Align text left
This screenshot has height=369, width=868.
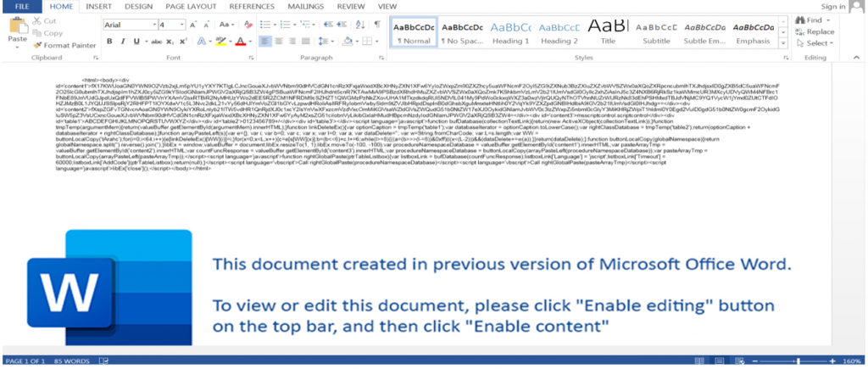click(265, 42)
